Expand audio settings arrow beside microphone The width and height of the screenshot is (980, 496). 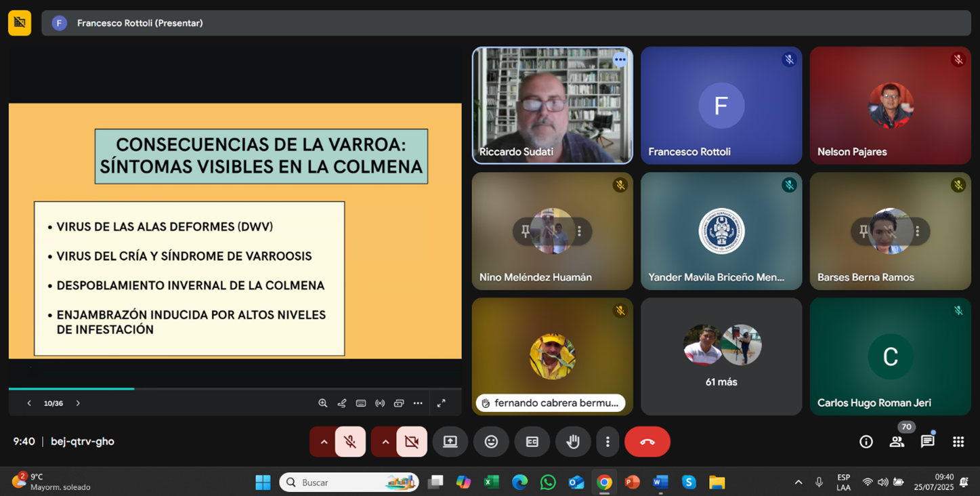[324, 442]
